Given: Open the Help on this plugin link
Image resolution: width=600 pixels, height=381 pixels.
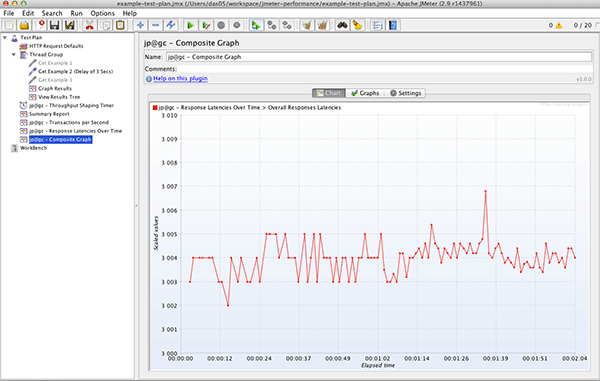Looking at the screenshot, I should [180, 78].
